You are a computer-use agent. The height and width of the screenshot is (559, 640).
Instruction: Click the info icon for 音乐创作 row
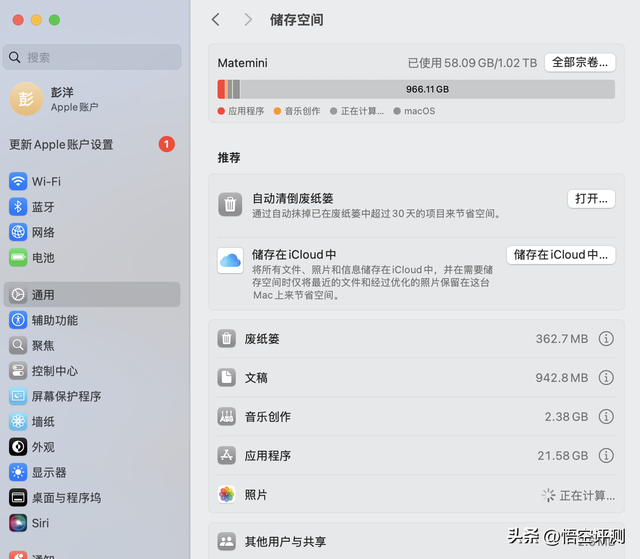pos(606,417)
